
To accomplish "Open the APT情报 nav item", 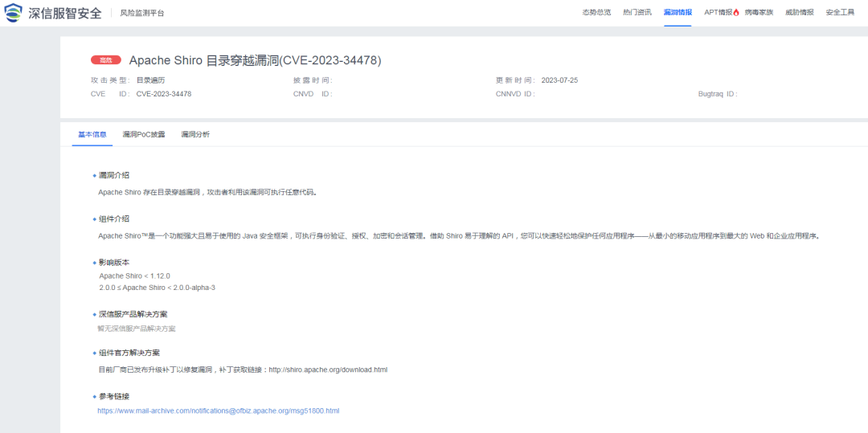I will click(x=718, y=13).
